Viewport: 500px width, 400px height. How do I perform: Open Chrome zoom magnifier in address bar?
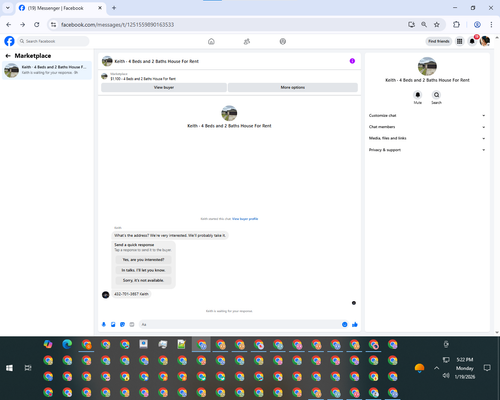[424, 24]
